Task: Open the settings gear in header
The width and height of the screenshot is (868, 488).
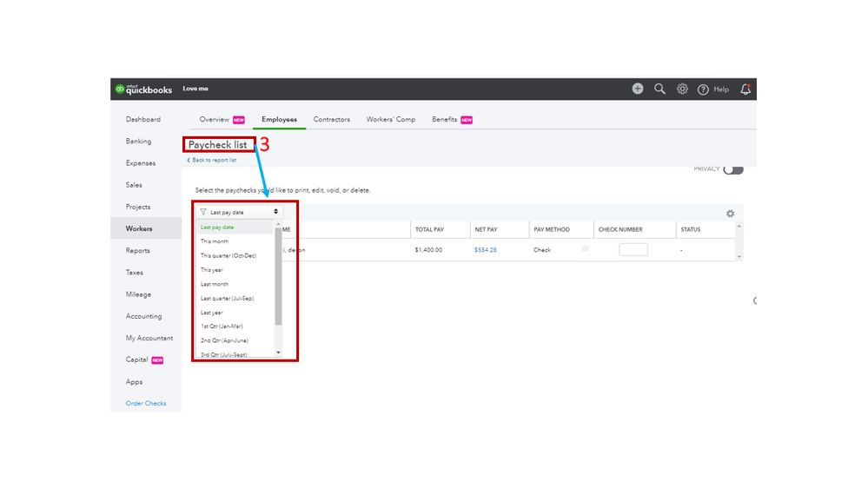Action: pos(682,89)
